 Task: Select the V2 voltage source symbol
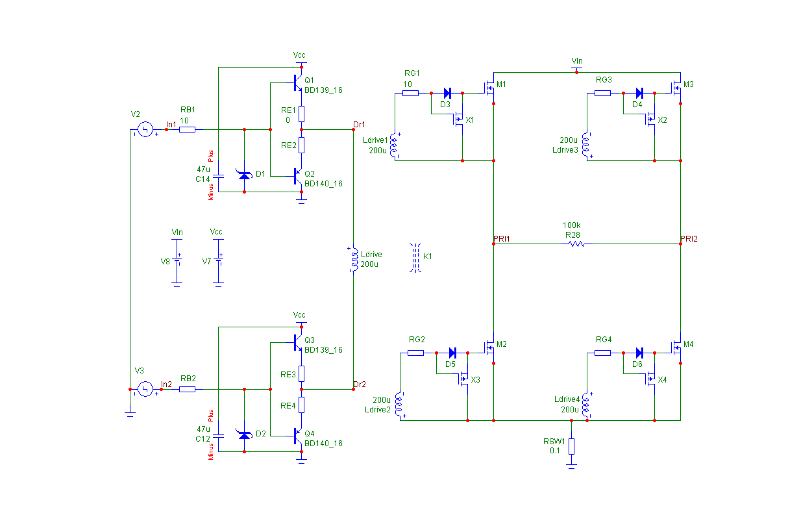coord(144,130)
